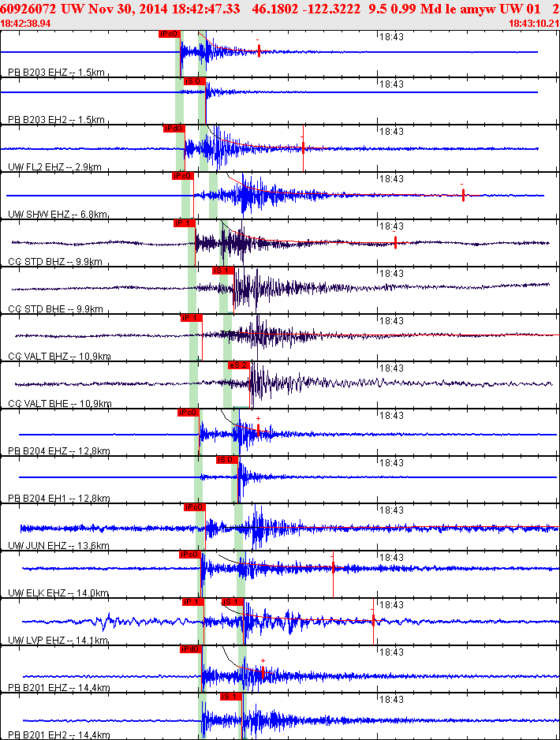Select the iPc0 pick flag on B203 EHZ trace
The height and width of the screenshot is (740, 560).
coord(170,34)
